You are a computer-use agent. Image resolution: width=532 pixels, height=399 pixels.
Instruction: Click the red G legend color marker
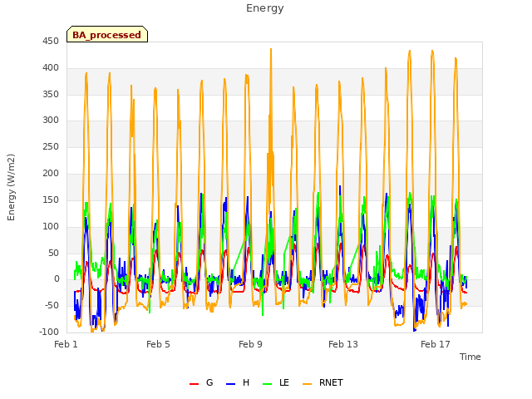(x=194, y=384)
